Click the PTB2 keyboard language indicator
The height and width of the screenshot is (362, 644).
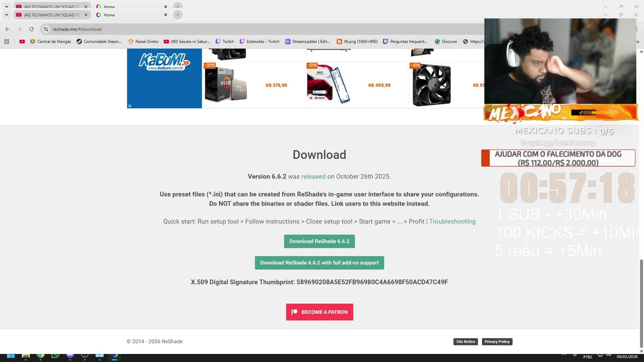pos(588,357)
